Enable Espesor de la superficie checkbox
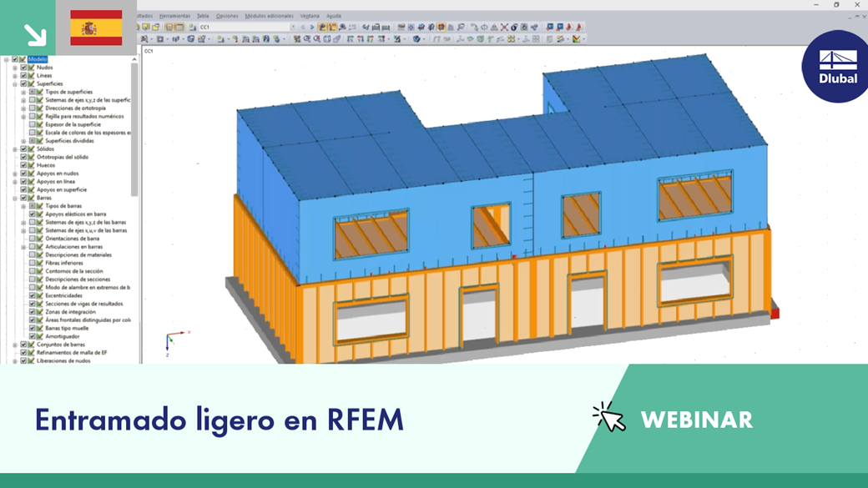This screenshot has width=868, height=488. (32, 124)
